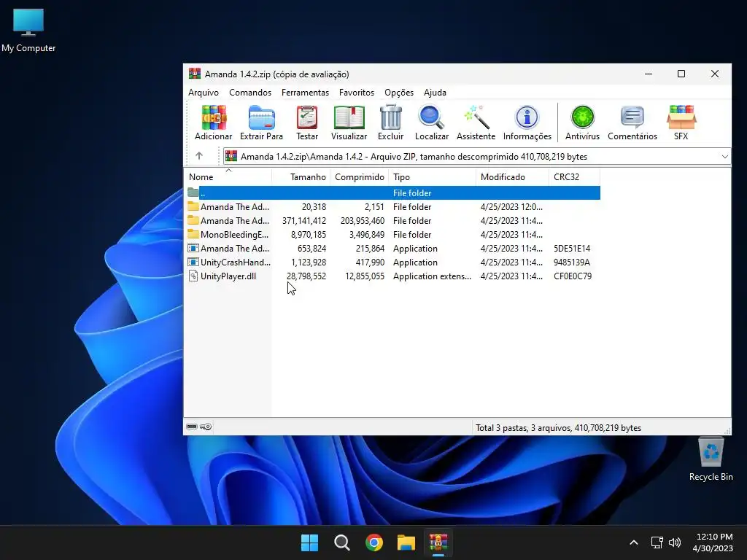This screenshot has width=747, height=560.
Task: Click the drive icon in status bar
Action: tap(192, 427)
